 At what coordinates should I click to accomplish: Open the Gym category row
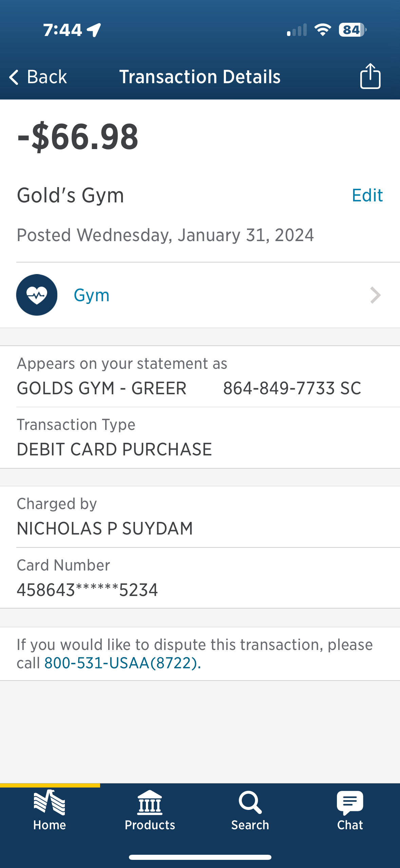coord(200,295)
